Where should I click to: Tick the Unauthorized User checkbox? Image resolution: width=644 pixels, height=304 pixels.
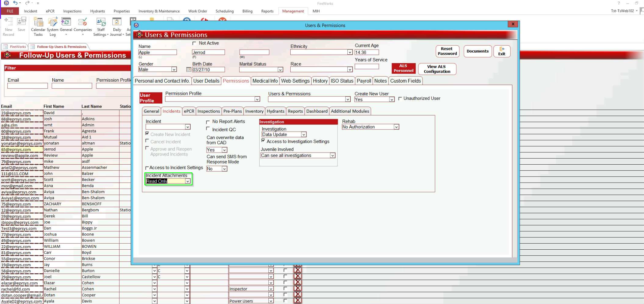pyautogui.click(x=400, y=99)
